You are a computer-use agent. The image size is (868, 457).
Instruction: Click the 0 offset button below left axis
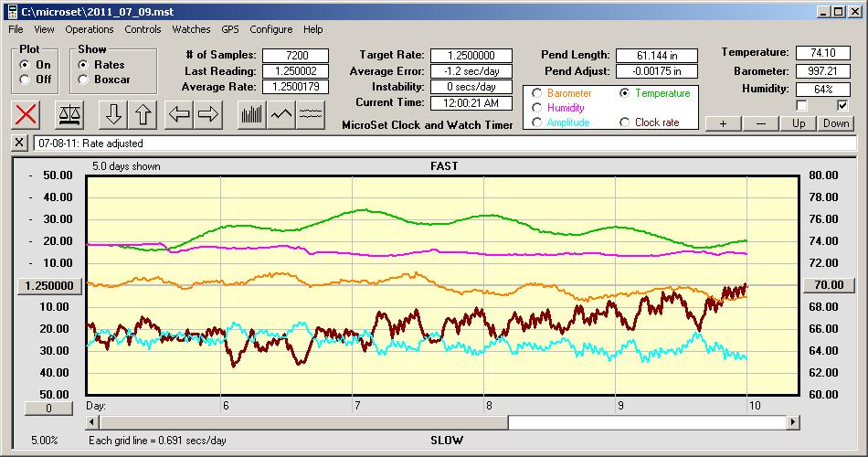click(48, 409)
